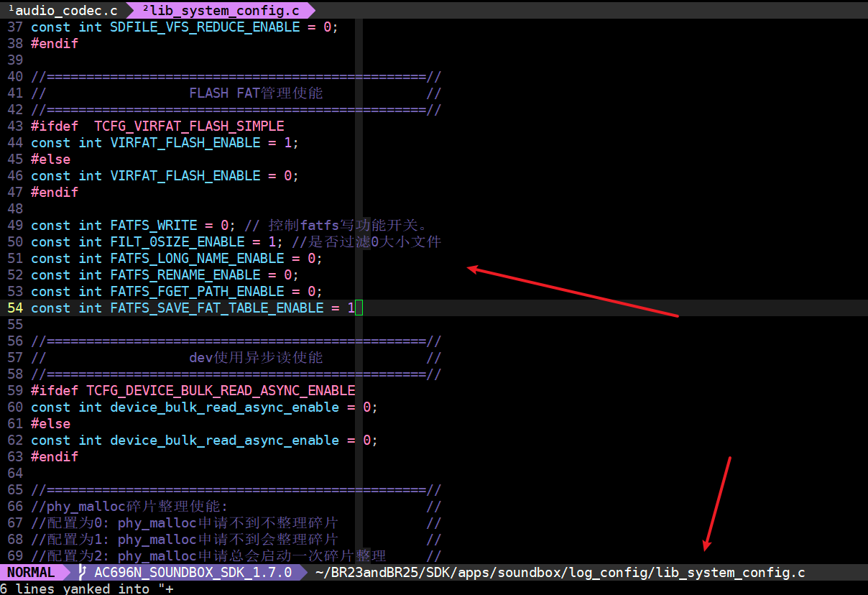Click the #endif on line 38
The width and height of the screenshot is (868, 595).
(x=55, y=44)
